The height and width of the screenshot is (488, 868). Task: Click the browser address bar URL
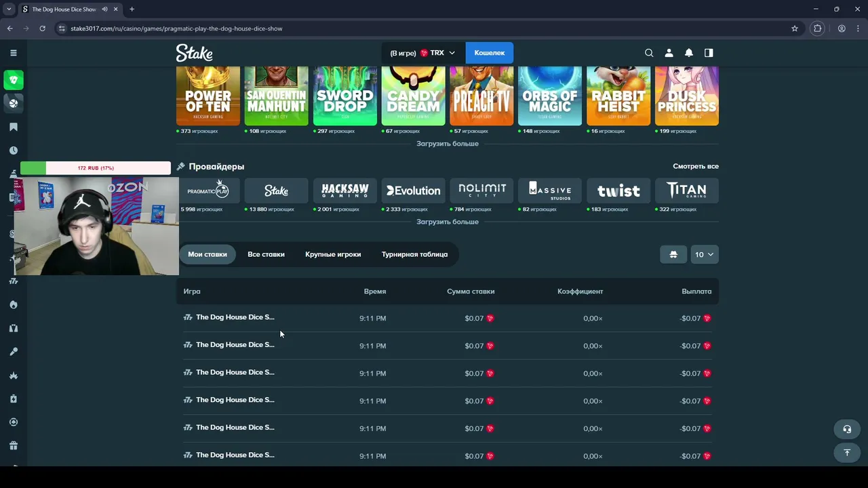(176, 28)
